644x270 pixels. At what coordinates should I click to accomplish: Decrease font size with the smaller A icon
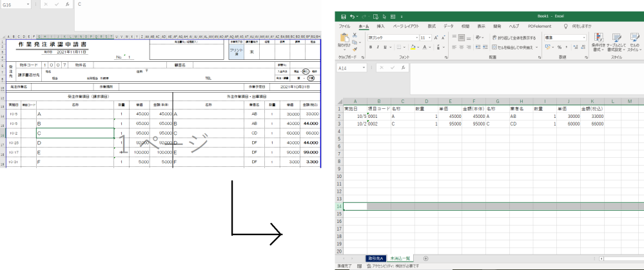443,37
